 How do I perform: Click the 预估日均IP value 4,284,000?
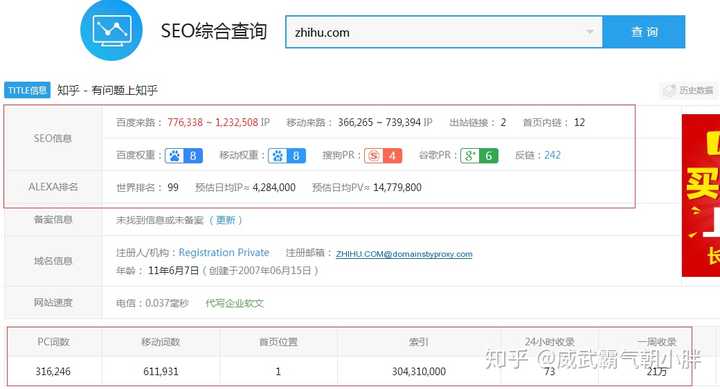[274, 187]
